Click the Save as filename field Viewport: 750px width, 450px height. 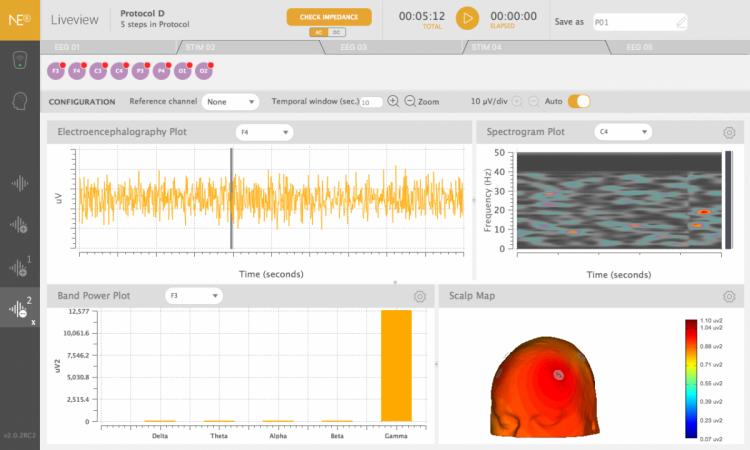tap(640, 20)
